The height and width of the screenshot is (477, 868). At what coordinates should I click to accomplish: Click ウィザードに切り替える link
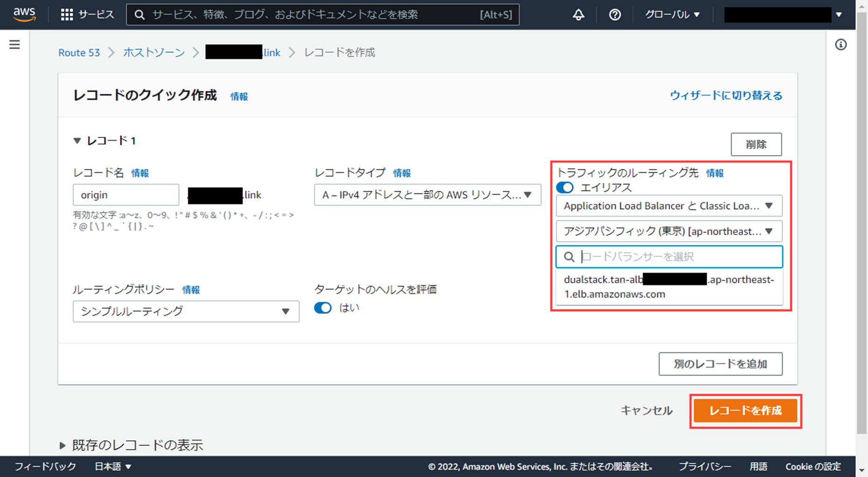tap(726, 95)
